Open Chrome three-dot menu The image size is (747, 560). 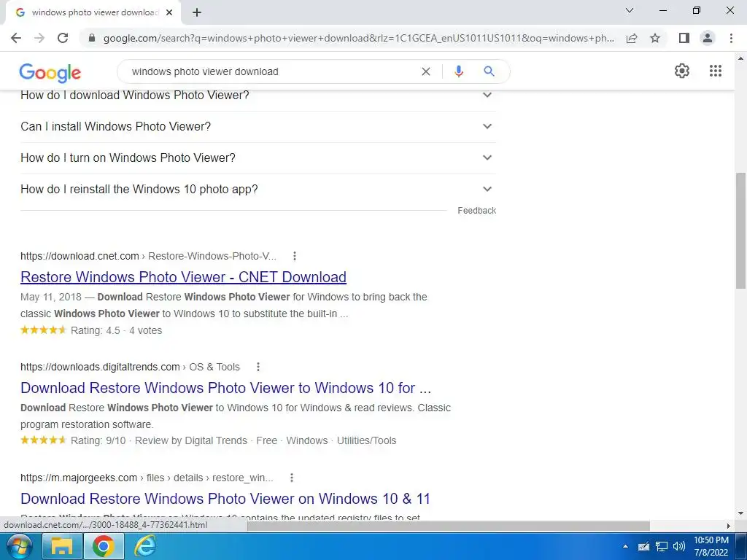coord(731,38)
